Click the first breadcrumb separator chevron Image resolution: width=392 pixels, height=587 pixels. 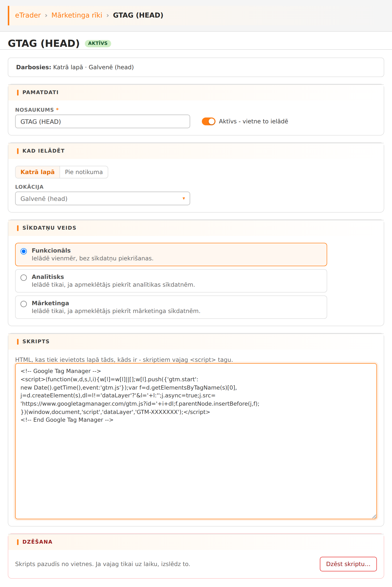(x=46, y=16)
